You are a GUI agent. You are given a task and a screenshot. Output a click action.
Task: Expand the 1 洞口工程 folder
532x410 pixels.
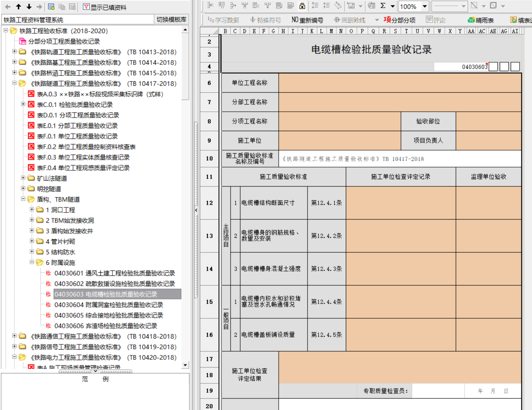[32, 210]
